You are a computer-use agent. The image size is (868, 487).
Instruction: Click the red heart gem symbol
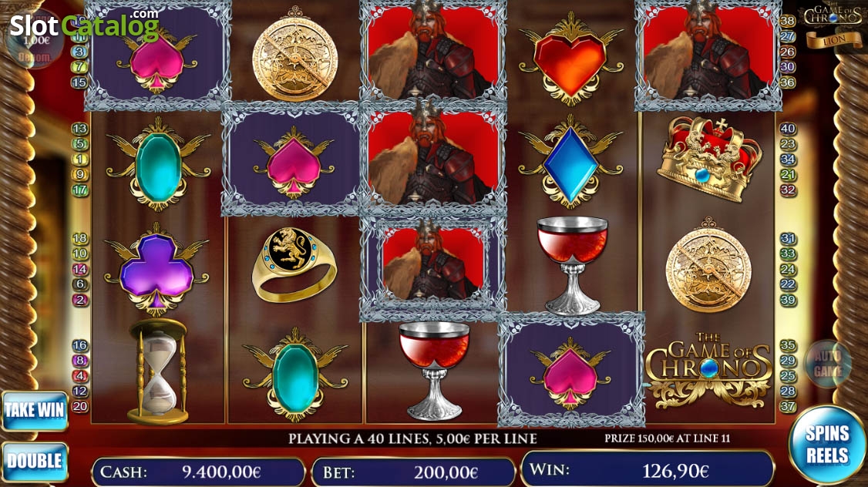click(x=571, y=59)
